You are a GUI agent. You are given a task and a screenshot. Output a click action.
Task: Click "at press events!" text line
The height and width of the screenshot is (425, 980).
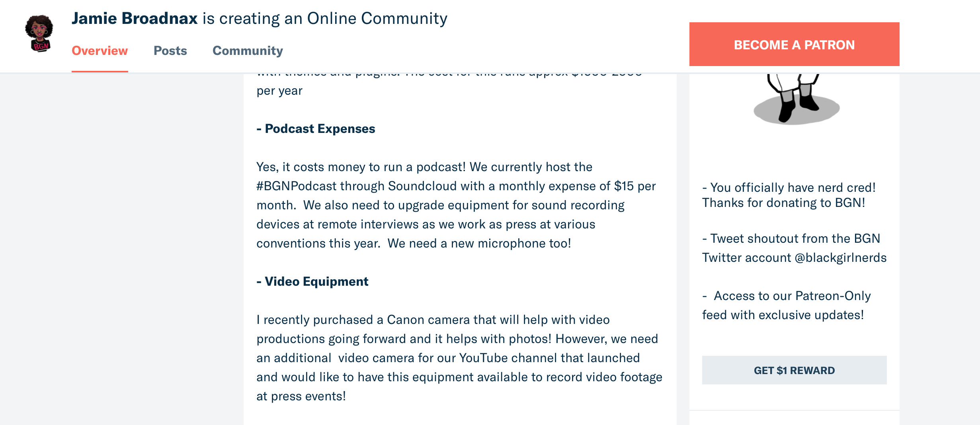coord(301,396)
